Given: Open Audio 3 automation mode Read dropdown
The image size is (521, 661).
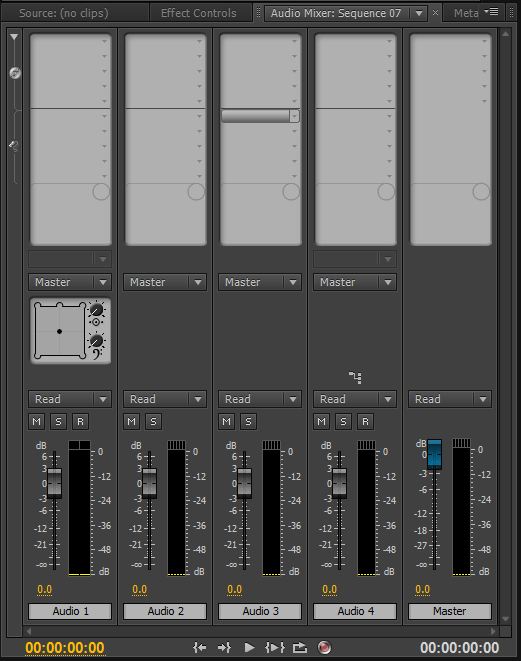Looking at the screenshot, I should click(260, 399).
